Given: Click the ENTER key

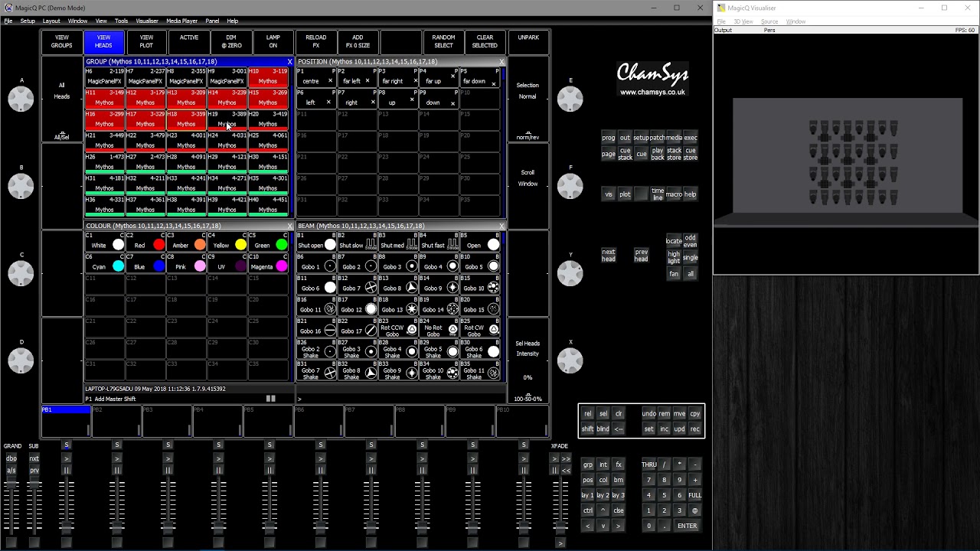Looking at the screenshot, I should point(687,526).
